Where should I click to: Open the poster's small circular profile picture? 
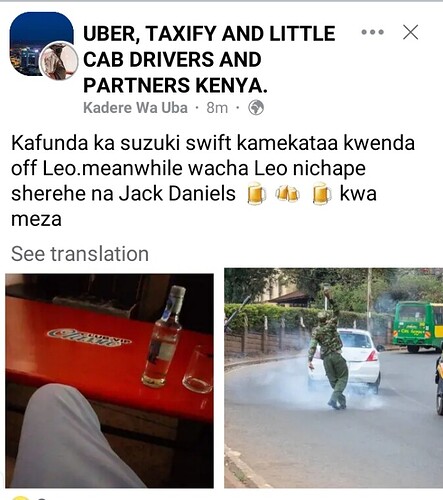pos(59,61)
